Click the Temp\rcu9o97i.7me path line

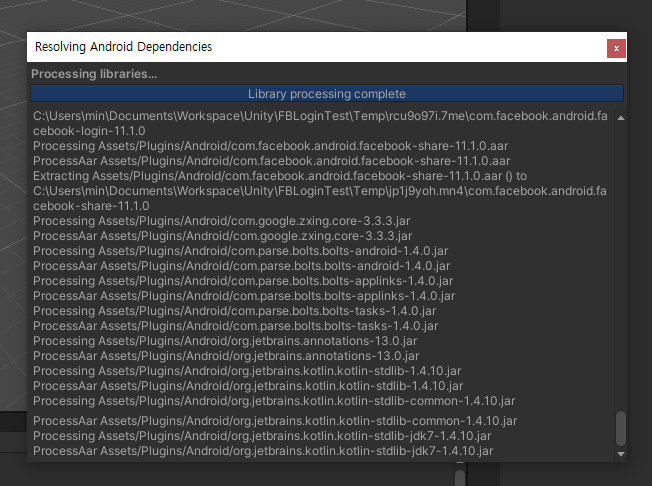(320, 116)
